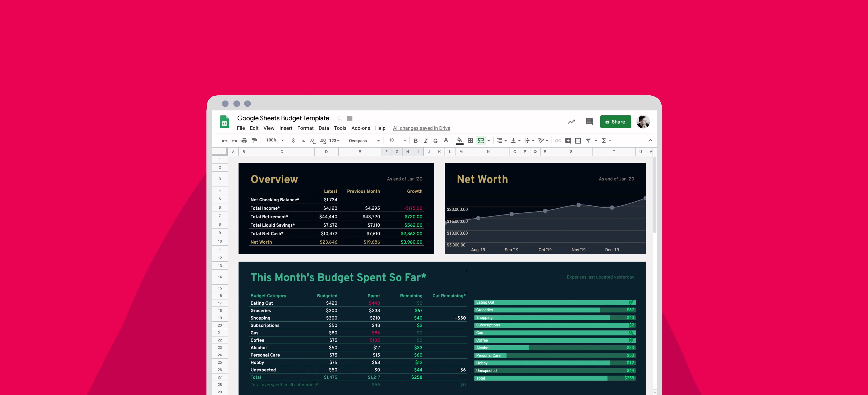Image resolution: width=868 pixels, height=395 pixels.
Task: Open the Borders tool
Action: (x=470, y=141)
